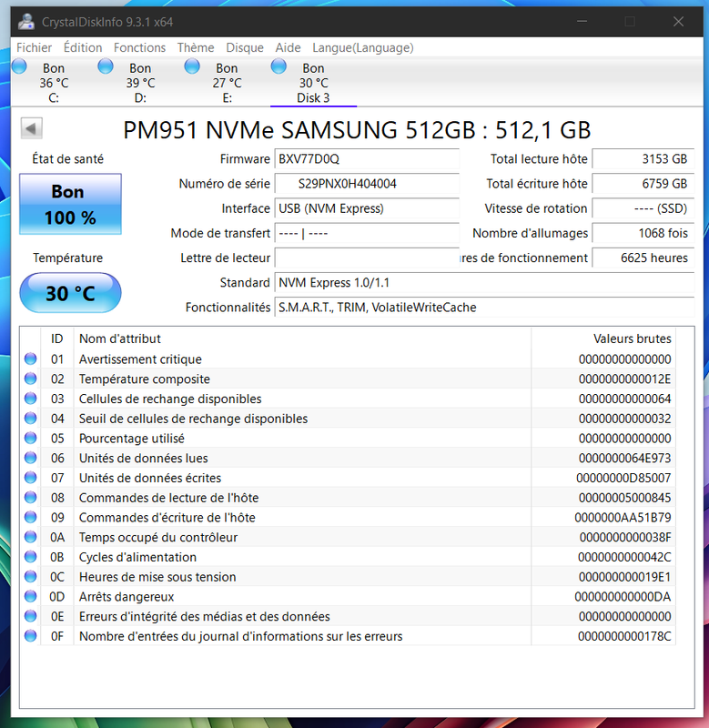This screenshot has height=728, width=709.
Task: Click the status orb for drive C:
Action: pyautogui.click(x=19, y=66)
